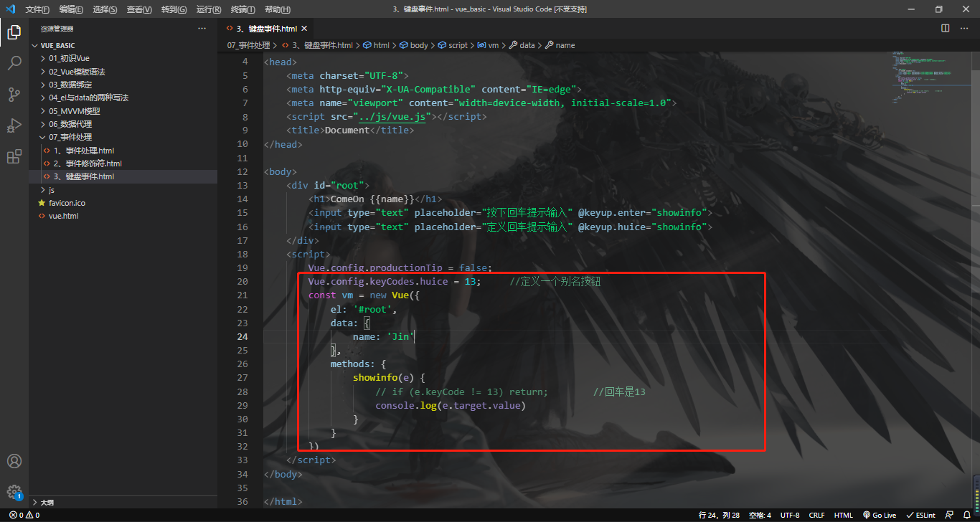Click feedback icon in status bar
This screenshot has width=980, height=522.
[949, 515]
